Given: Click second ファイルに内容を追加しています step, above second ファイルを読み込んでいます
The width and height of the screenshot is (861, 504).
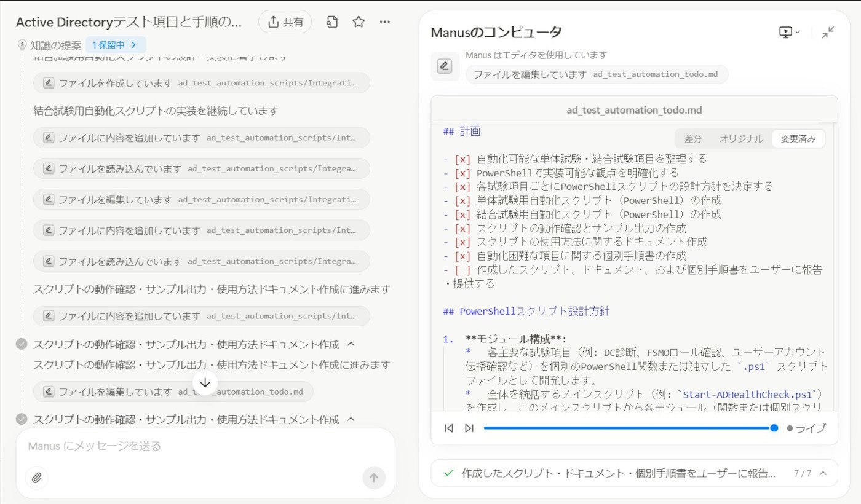Looking at the screenshot, I should click(x=202, y=230).
